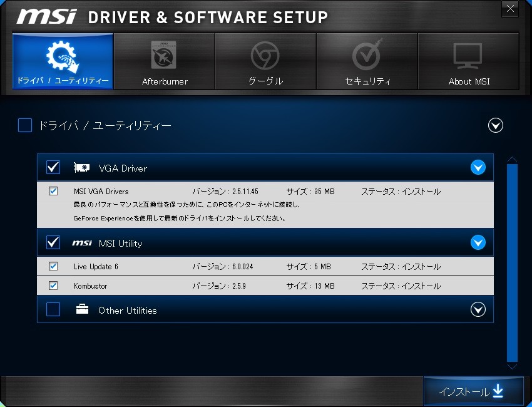Viewport: 532px width, 407px height.
Task: Click version text 6.0.024
Action: click(243, 267)
